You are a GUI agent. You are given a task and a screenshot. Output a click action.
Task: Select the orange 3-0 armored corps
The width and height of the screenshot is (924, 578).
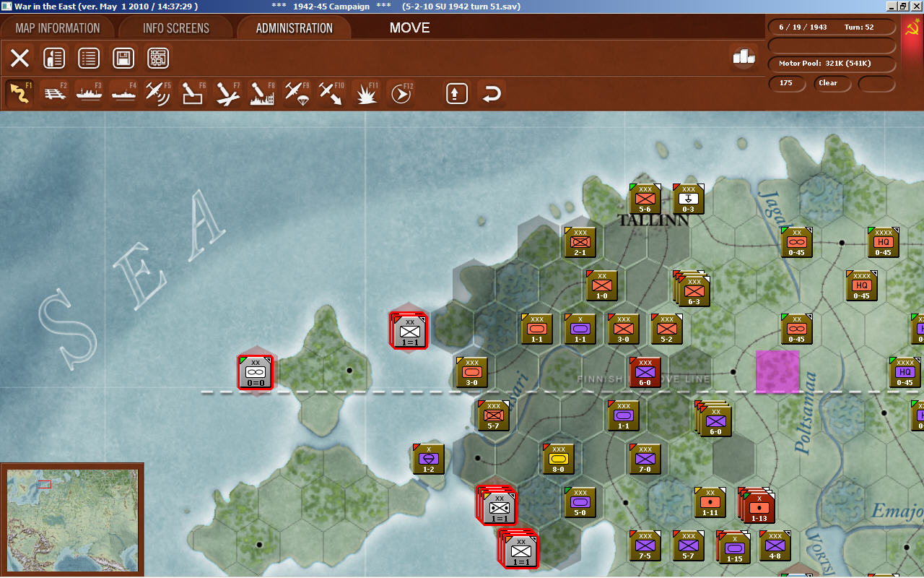point(471,372)
